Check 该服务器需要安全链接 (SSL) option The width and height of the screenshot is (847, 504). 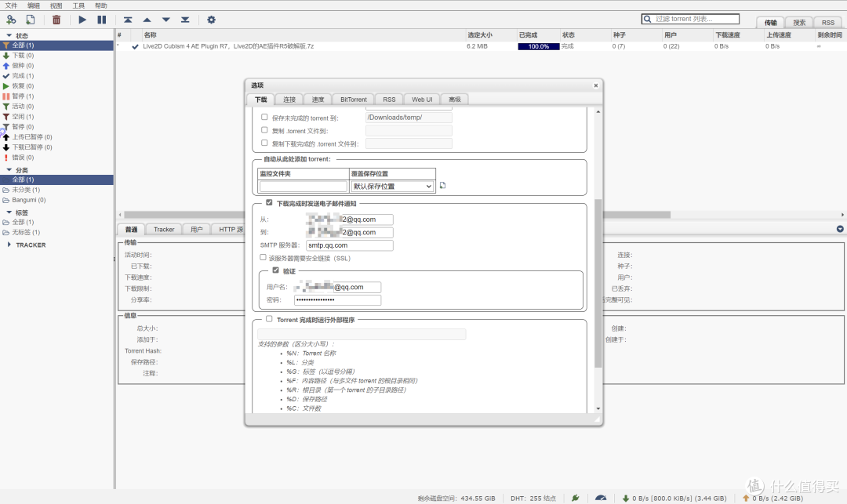pyautogui.click(x=264, y=257)
